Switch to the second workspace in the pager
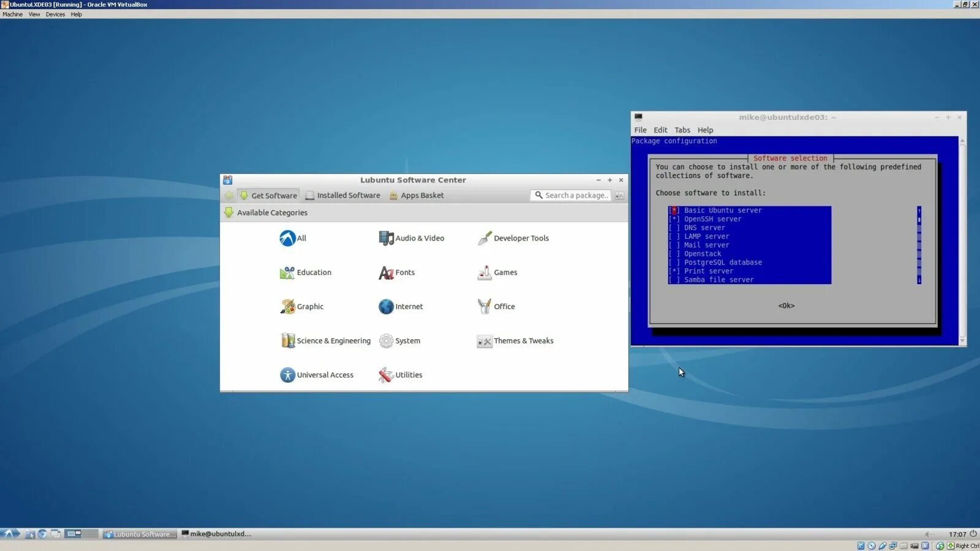 coord(90,534)
